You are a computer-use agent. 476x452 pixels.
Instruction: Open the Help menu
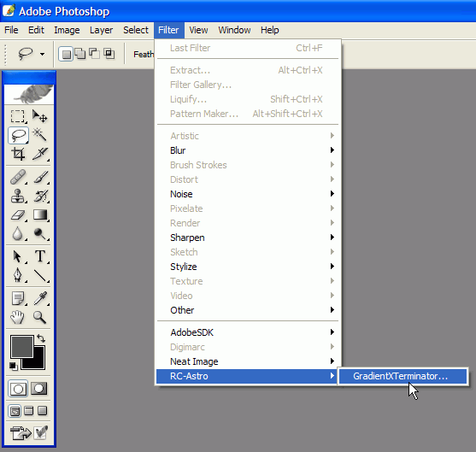(269, 30)
